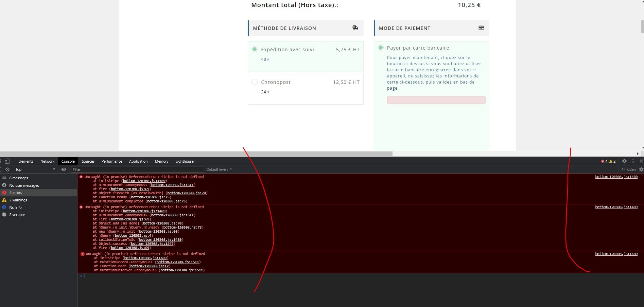Click the credit card icon in Mode de paiement header
644x307 pixels.
(481, 28)
